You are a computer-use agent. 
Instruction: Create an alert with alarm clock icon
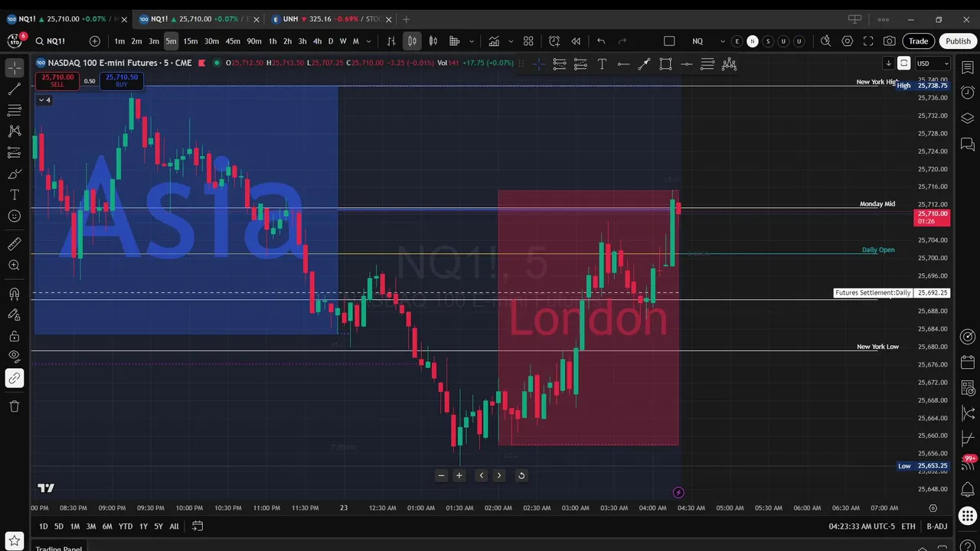(x=554, y=41)
